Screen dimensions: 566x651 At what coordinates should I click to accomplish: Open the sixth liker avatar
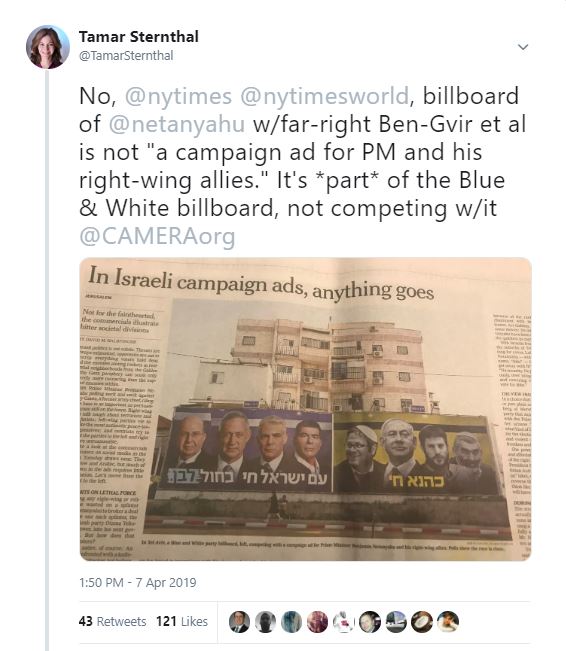tap(370, 622)
